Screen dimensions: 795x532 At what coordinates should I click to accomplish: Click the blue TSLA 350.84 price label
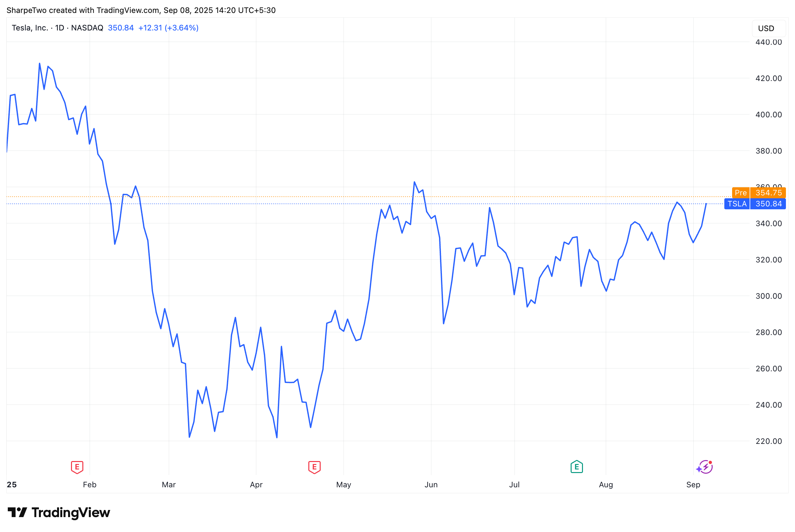point(754,204)
